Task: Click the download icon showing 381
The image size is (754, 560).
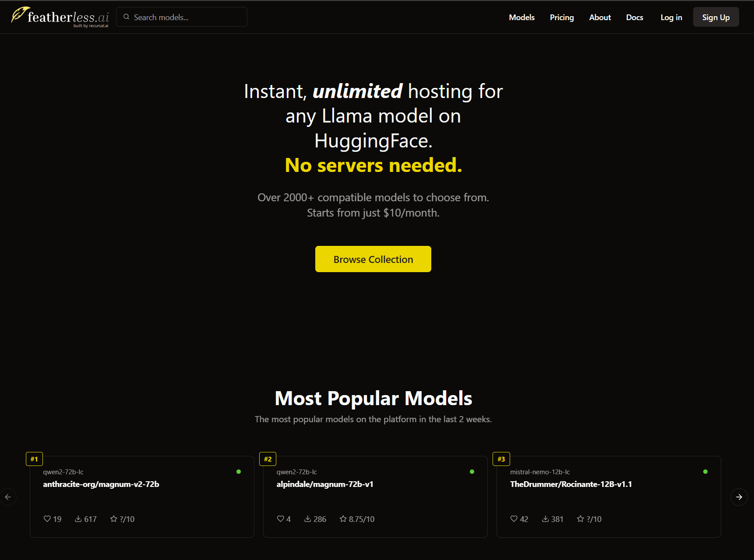Action: (546, 519)
